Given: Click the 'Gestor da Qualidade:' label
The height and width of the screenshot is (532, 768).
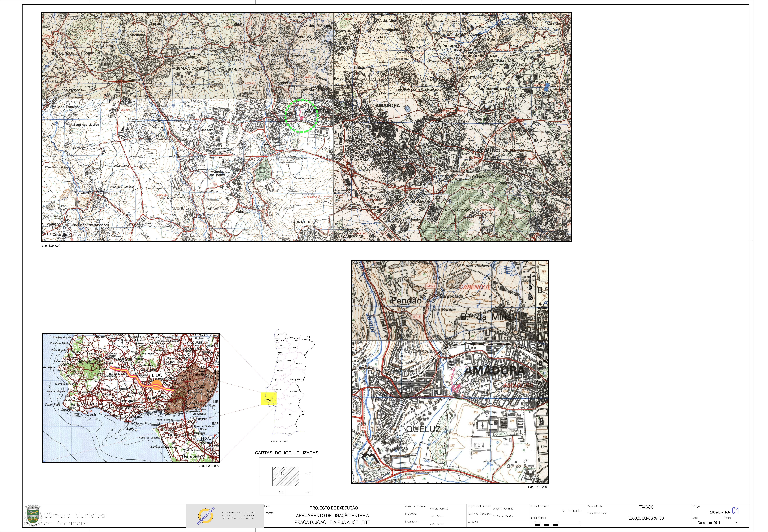Looking at the screenshot, I should (479, 514).
